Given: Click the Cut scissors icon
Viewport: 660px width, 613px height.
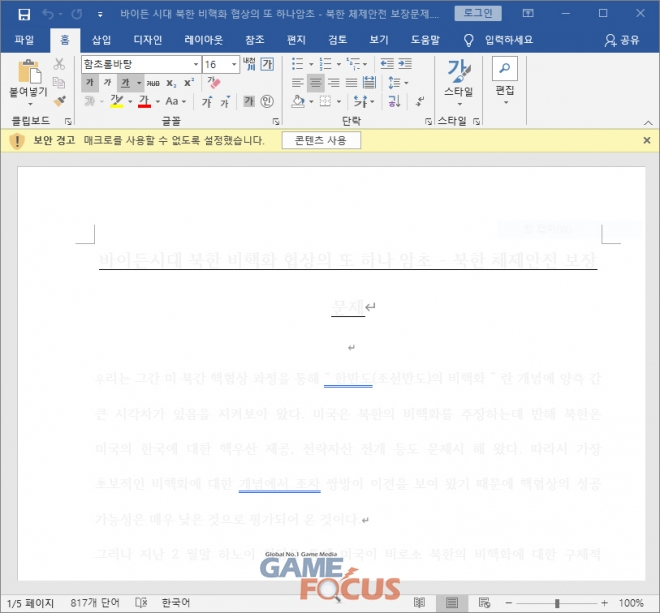Looking at the screenshot, I should [x=59, y=64].
